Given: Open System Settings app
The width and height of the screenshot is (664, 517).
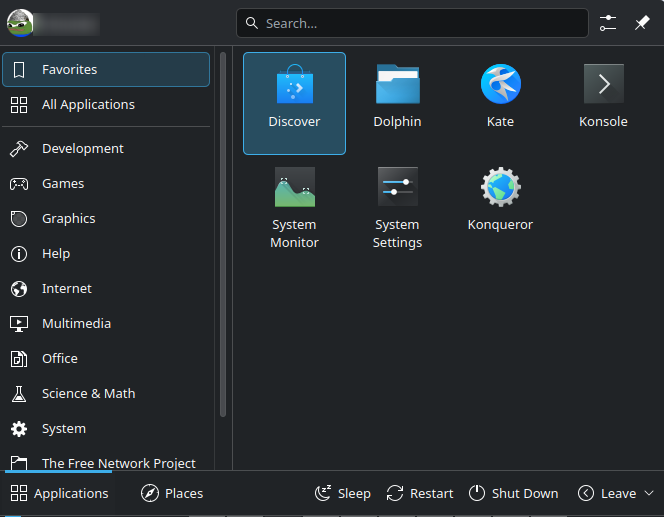Looking at the screenshot, I should click(397, 207).
